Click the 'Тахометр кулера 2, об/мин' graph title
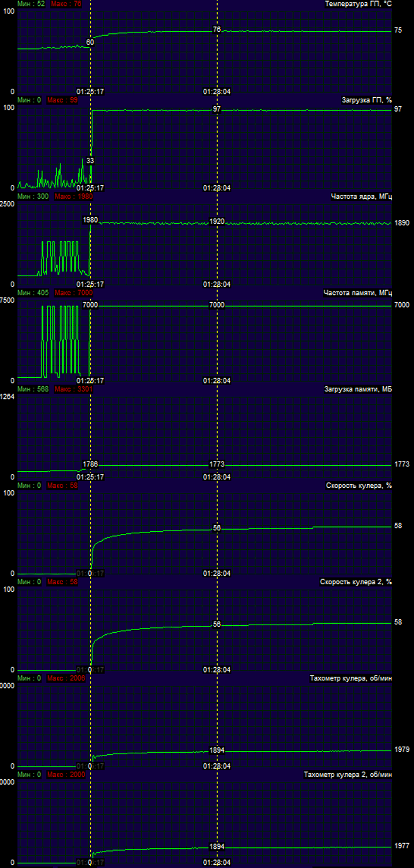Image resolution: width=414 pixels, height=868 pixels. click(x=348, y=775)
